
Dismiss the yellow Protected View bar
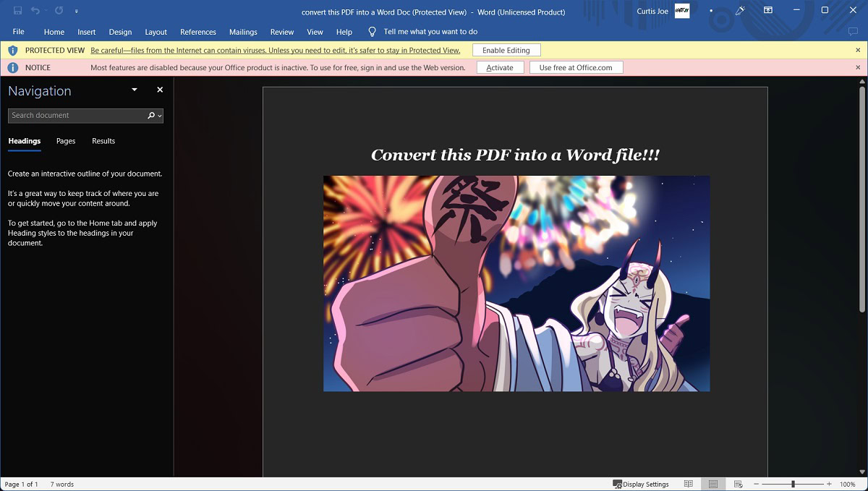[858, 51]
